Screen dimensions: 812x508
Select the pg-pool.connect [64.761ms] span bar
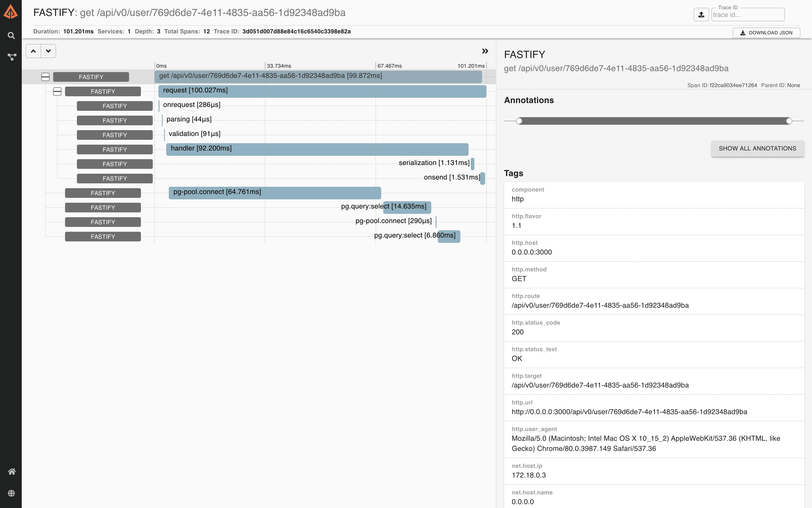(x=275, y=193)
